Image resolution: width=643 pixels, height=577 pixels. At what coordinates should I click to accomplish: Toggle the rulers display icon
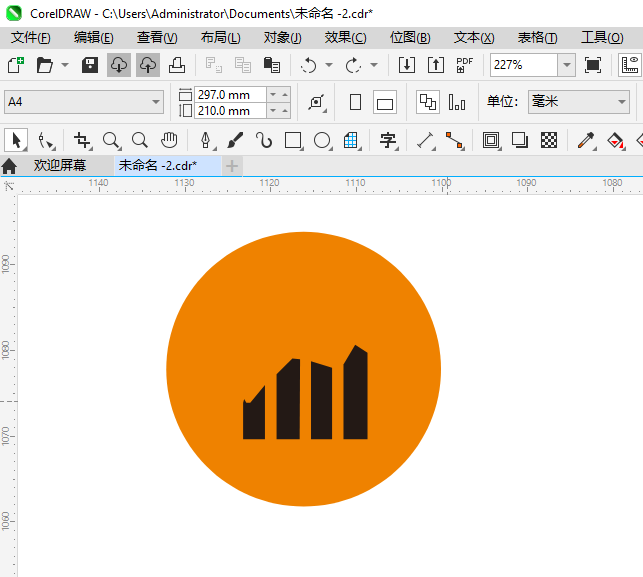tap(630, 65)
